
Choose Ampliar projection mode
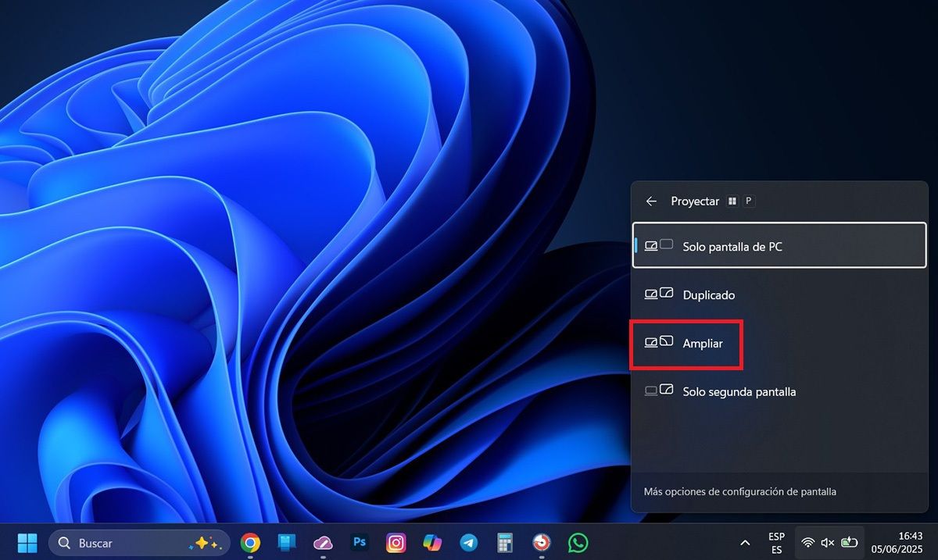coord(779,343)
